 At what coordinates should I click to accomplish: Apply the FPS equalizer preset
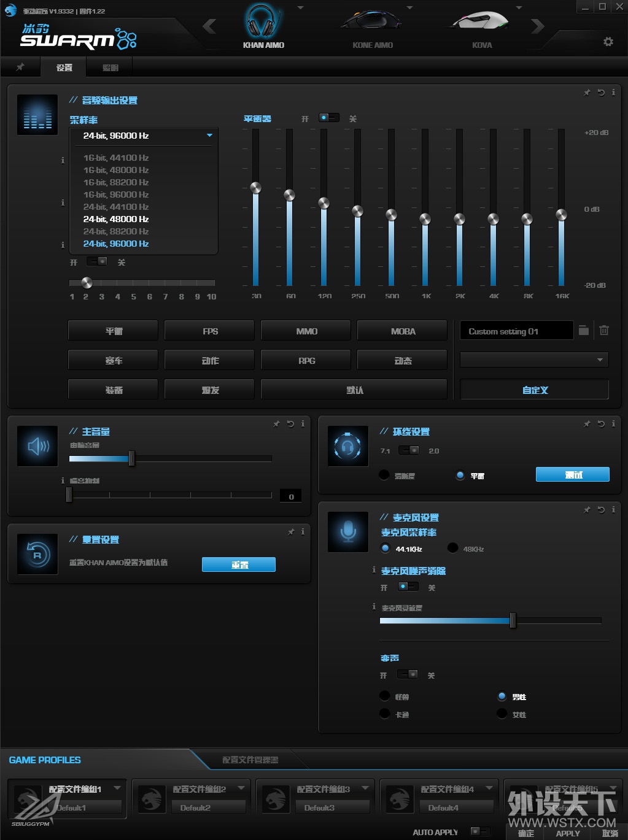[209, 331]
